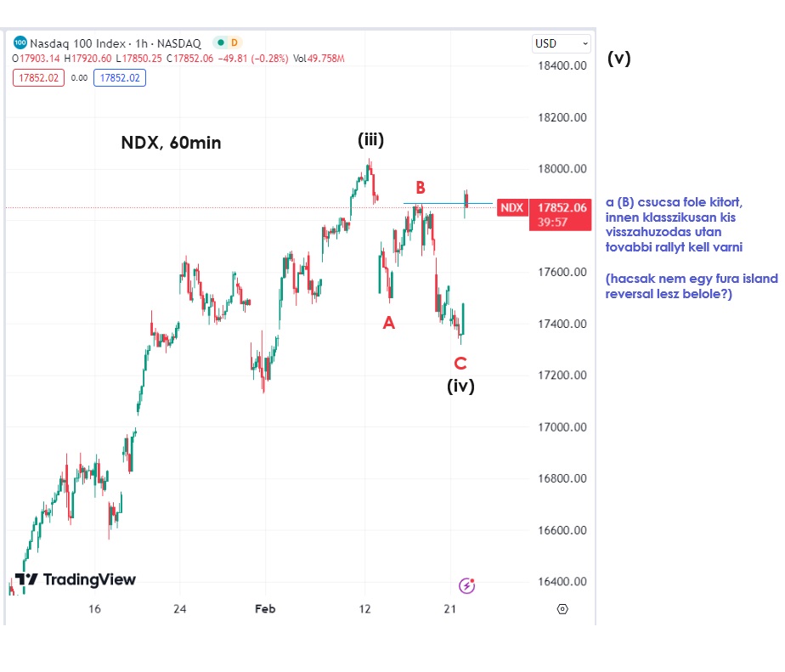Viewport: 785px width, 672px height.
Task: Select the red NDX price label
Action: point(511,207)
